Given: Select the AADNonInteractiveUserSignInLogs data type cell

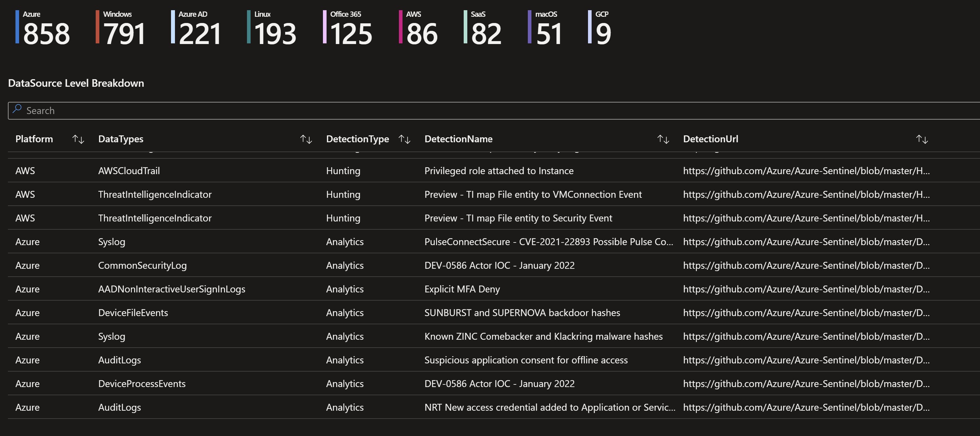Looking at the screenshot, I should pyautogui.click(x=172, y=289).
